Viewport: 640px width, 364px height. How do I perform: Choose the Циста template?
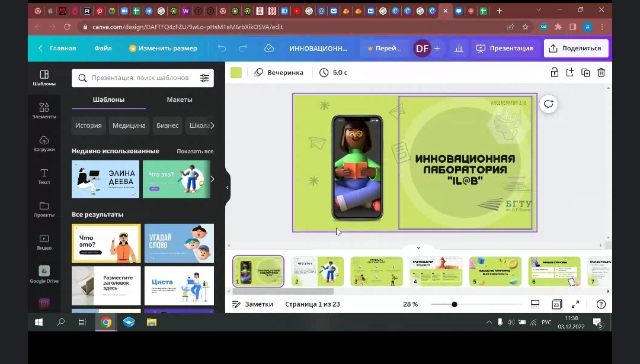(179, 286)
